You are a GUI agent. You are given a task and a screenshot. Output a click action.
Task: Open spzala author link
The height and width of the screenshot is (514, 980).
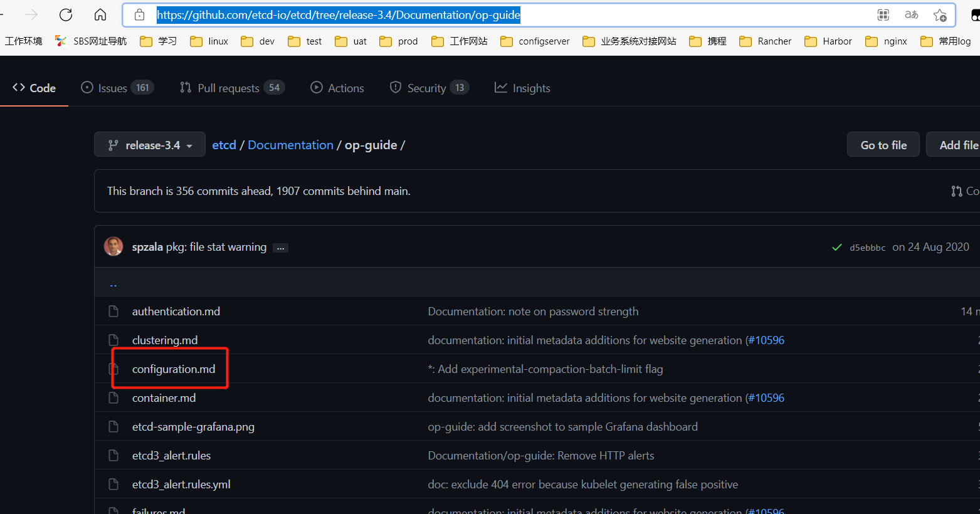point(147,247)
